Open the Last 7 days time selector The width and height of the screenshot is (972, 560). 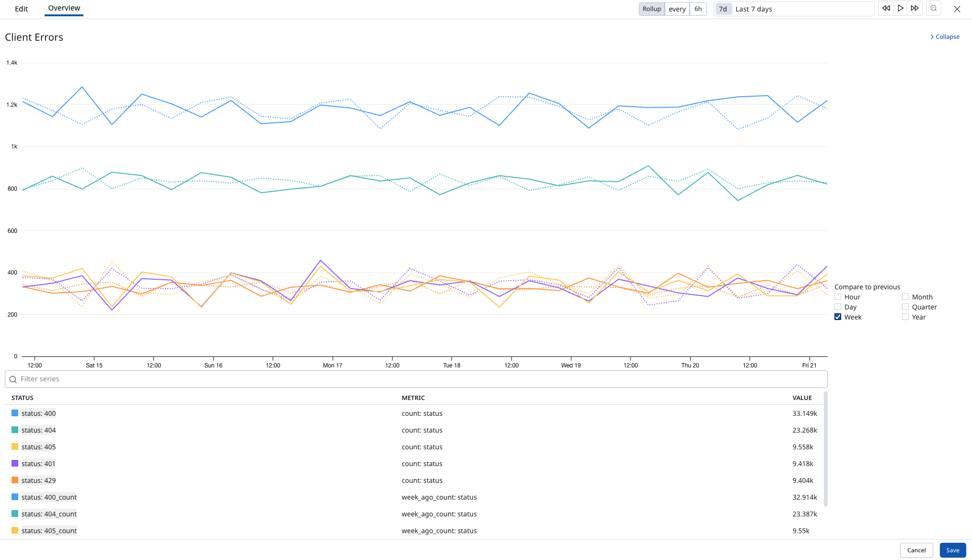(x=794, y=9)
